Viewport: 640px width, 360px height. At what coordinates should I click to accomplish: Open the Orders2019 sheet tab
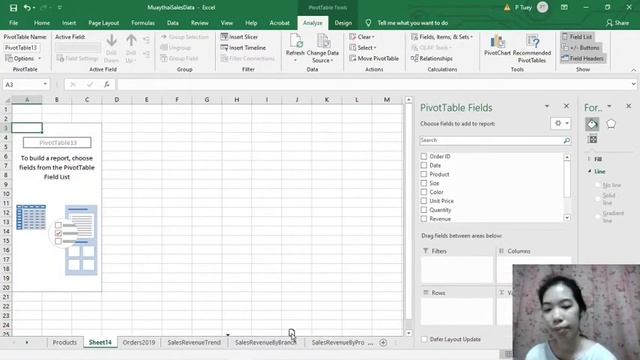(139, 342)
